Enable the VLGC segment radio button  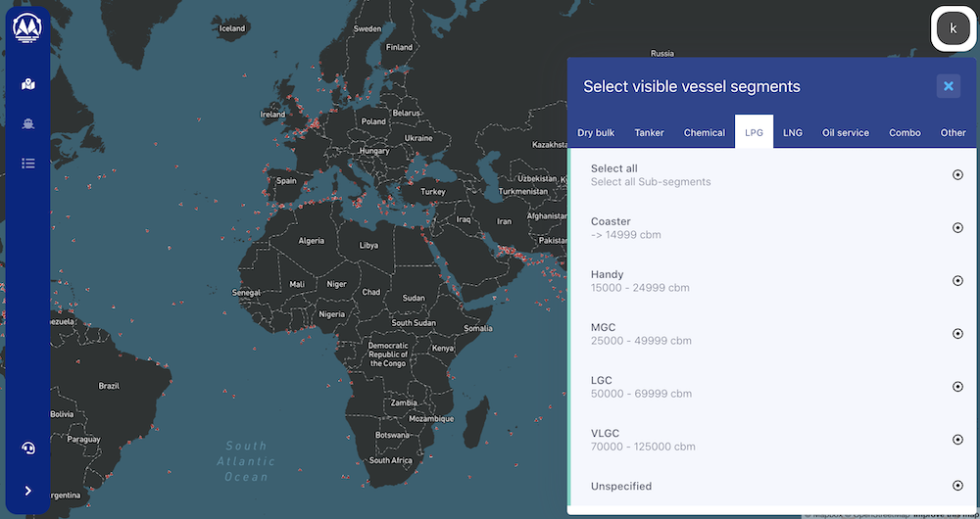tap(957, 439)
